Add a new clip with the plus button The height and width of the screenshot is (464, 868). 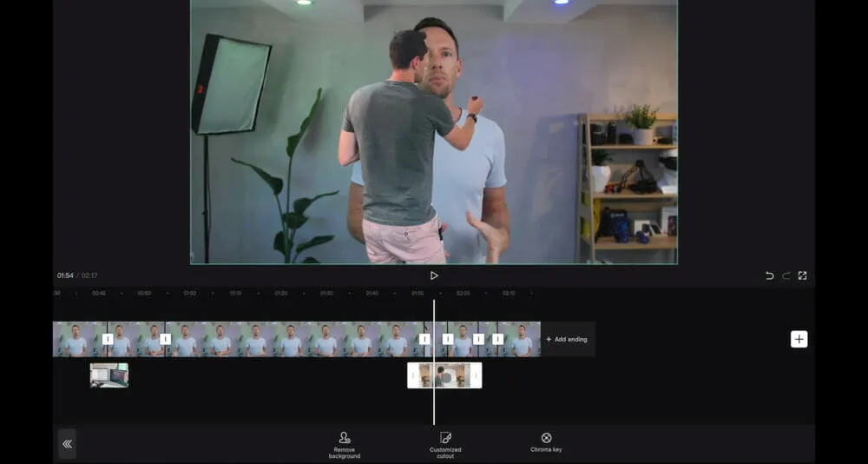pos(799,339)
